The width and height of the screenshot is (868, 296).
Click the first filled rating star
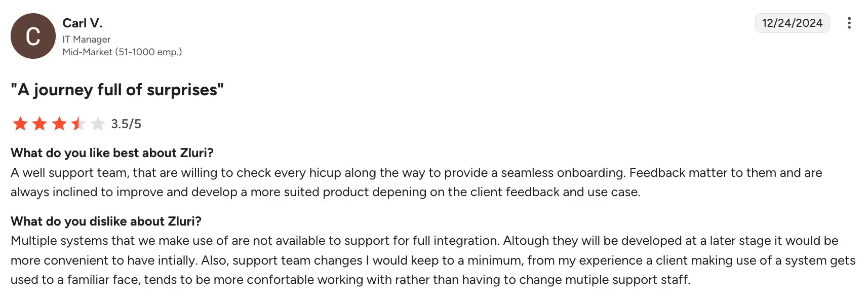point(20,124)
